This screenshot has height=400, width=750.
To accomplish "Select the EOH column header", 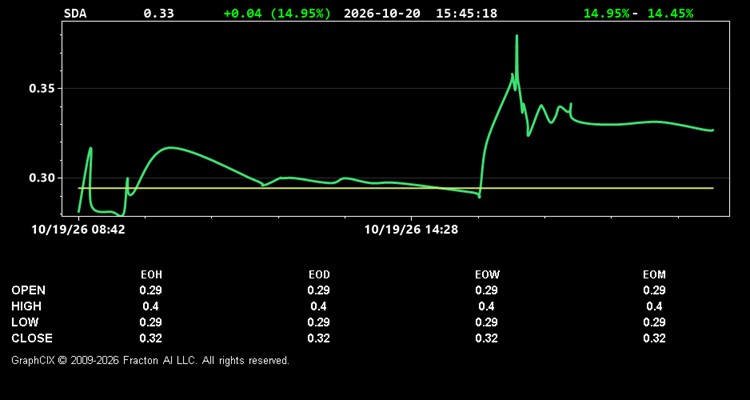I will click(x=151, y=275).
